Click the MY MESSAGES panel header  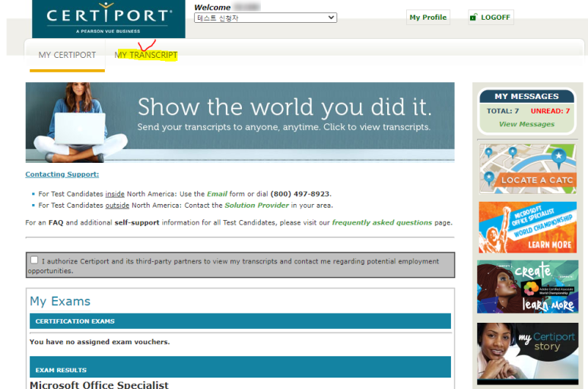click(x=526, y=97)
